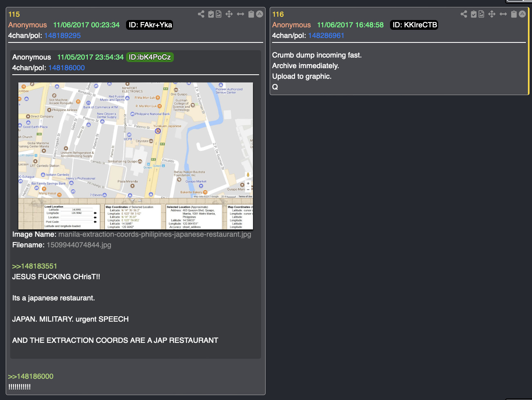Click clipboard-check icon on post 116

[x=474, y=14]
